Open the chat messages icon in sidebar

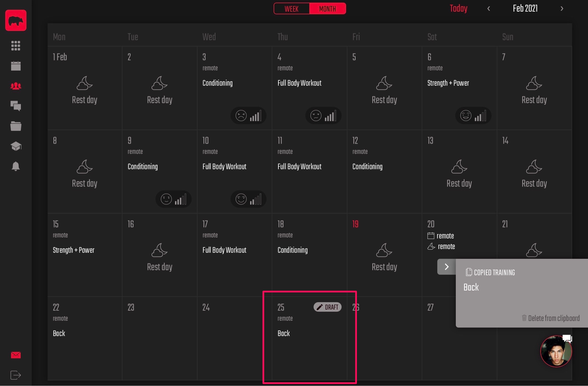[x=16, y=106]
